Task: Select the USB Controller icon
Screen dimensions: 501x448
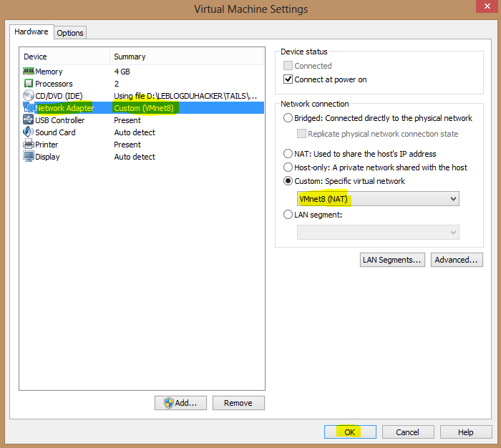Action: pyautogui.click(x=29, y=120)
